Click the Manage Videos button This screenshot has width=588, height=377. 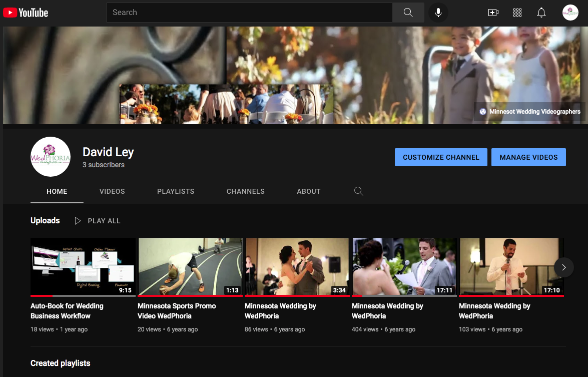pyautogui.click(x=528, y=157)
